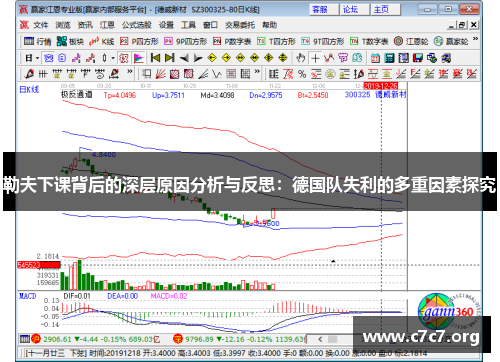The image size is (500, 362).
Task: Open the 窗口 menu
Action: (210, 25)
